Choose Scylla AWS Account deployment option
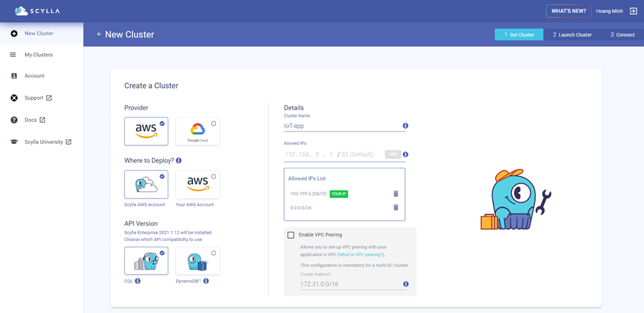This screenshot has height=313, width=644. (x=146, y=184)
